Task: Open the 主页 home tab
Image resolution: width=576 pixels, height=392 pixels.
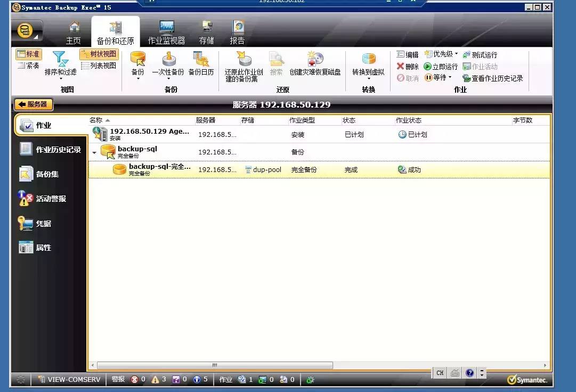Action: click(74, 33)
